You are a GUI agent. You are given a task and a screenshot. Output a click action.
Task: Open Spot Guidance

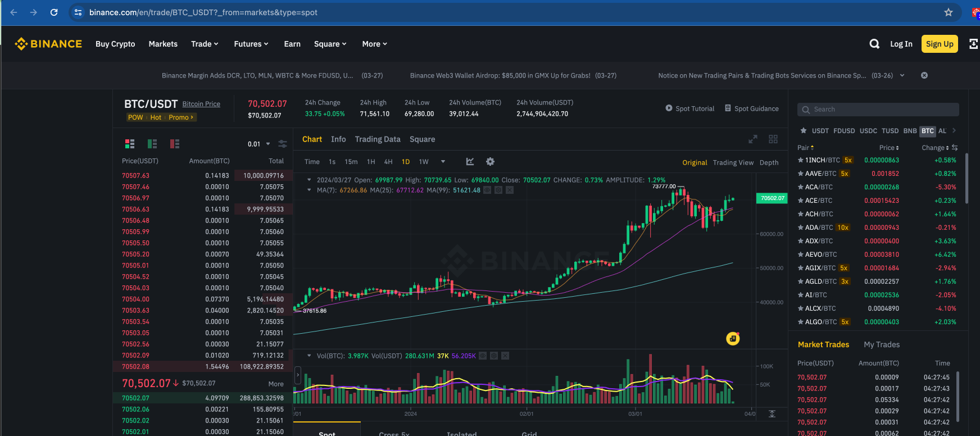tap(752, 108)
